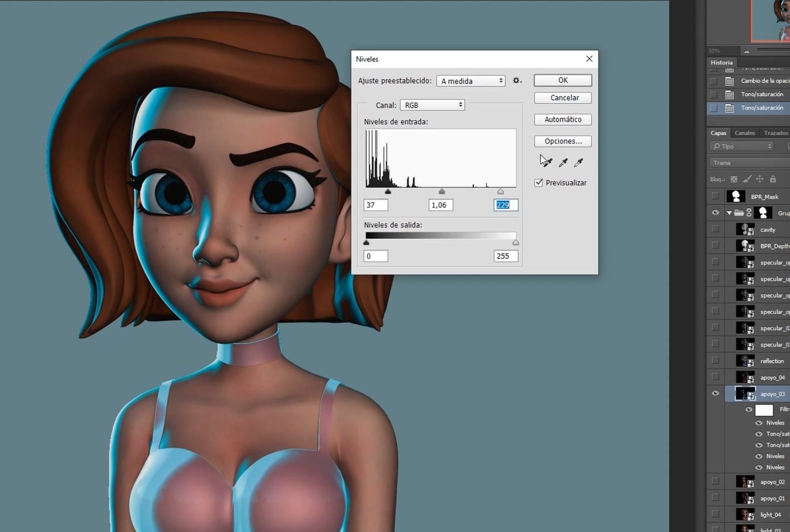
Task: Close the Niveles dialog
Action: [589, 59]
